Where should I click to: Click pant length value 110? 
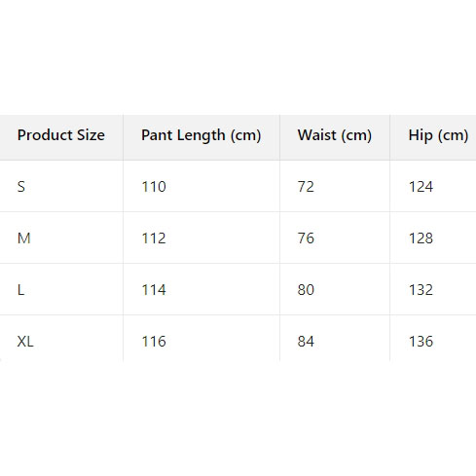point(154,187)
